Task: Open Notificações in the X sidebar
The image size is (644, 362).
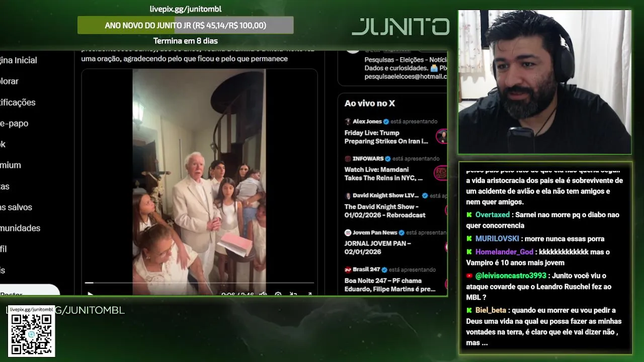Action: point(18,102)
